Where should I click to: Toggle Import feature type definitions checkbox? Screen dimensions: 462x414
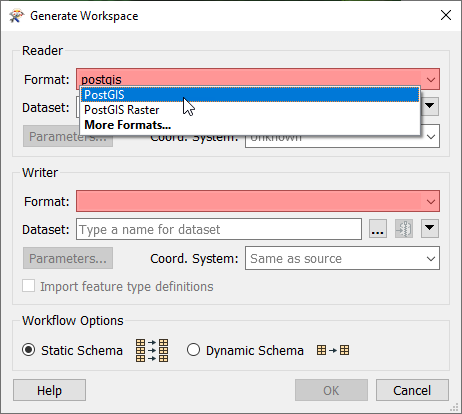[28, 286]
